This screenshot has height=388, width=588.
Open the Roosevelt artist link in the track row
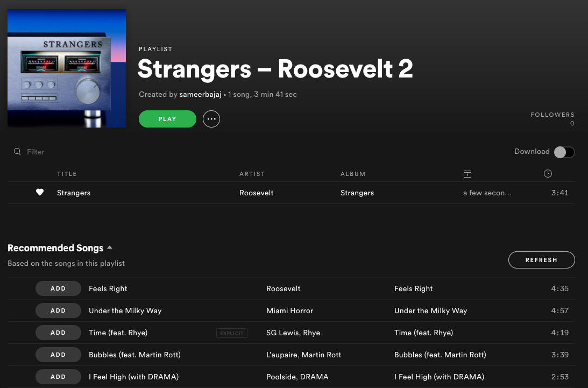(x=257, y=193)
